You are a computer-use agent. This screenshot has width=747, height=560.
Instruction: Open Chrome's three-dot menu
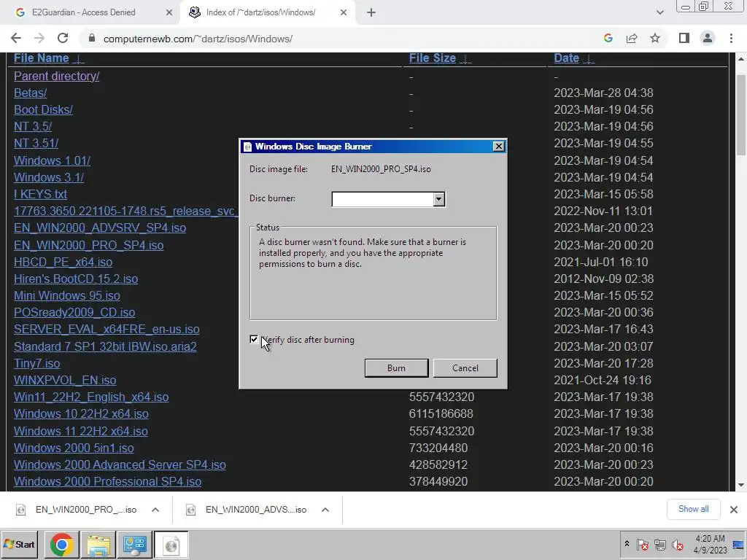coord(731,39)
